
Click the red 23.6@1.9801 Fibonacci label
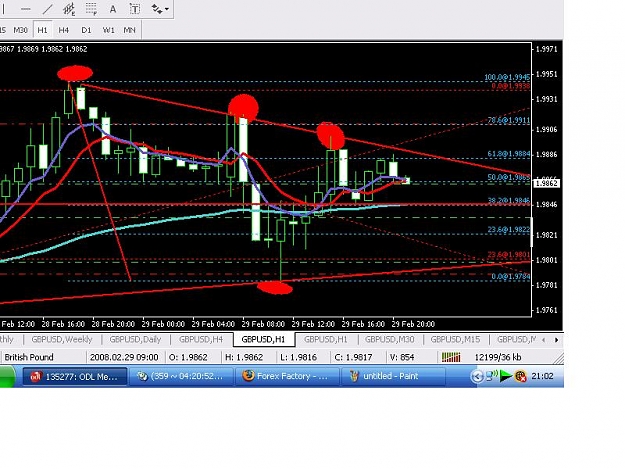tap(509, 254)
